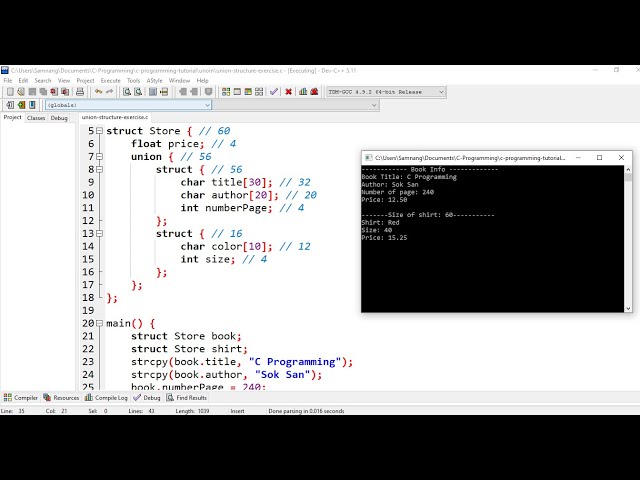The height and width of the screenshot is (480, 640).
Task: Click the Replace toolbar icon
Action: pos(138,92)
